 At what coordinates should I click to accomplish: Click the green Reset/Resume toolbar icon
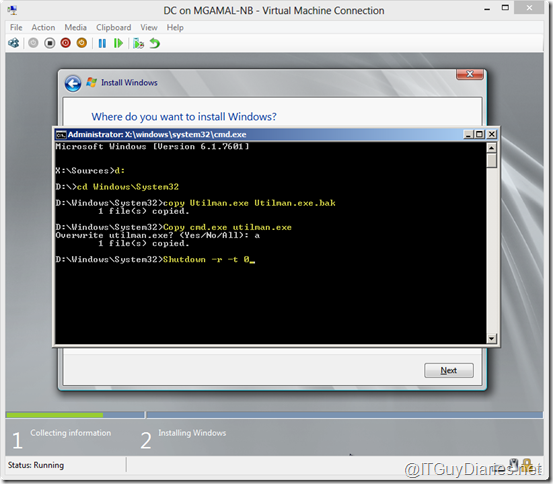click(118, 43)
